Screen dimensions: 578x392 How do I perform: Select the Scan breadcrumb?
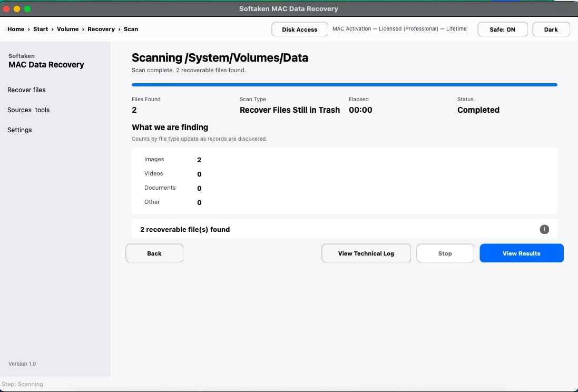pyautogui.click(x=131, y=29)
